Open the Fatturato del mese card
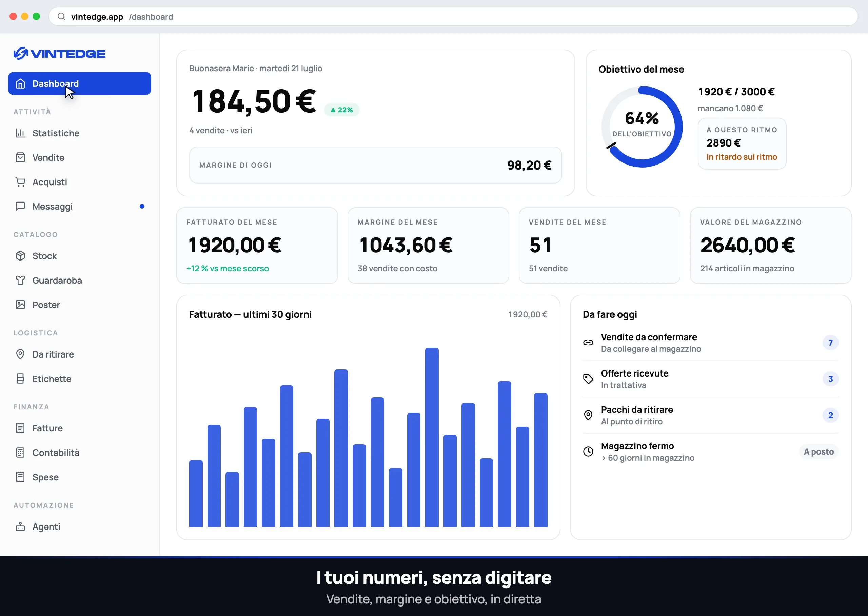 point(257,245)
